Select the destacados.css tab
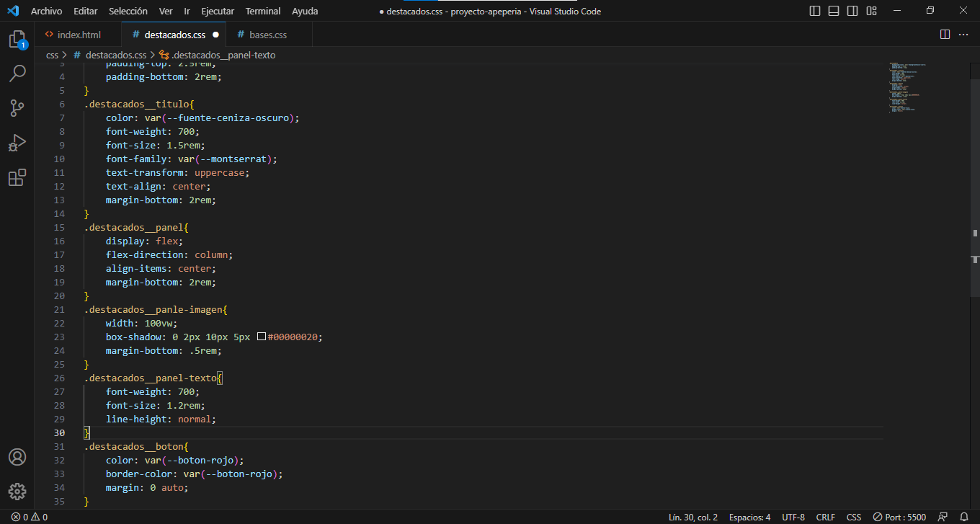 pyautogui.click(x=174, y=35)
